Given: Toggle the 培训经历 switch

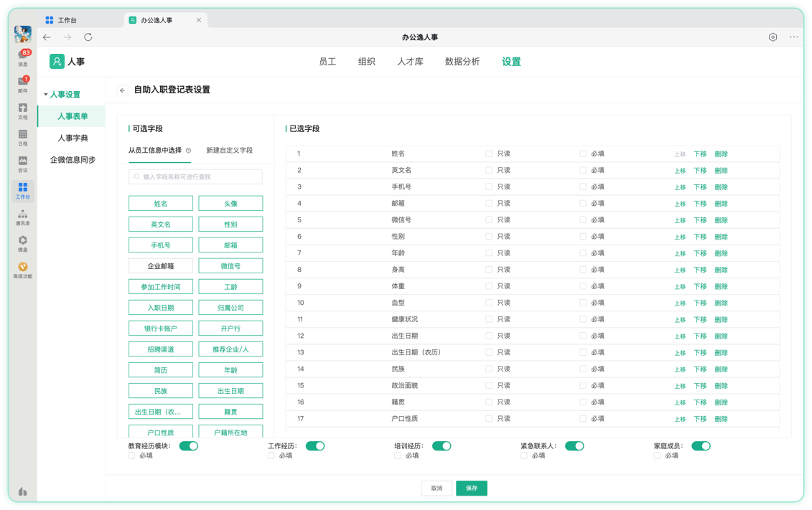Looking at the screenshot, I should (442, 446).
